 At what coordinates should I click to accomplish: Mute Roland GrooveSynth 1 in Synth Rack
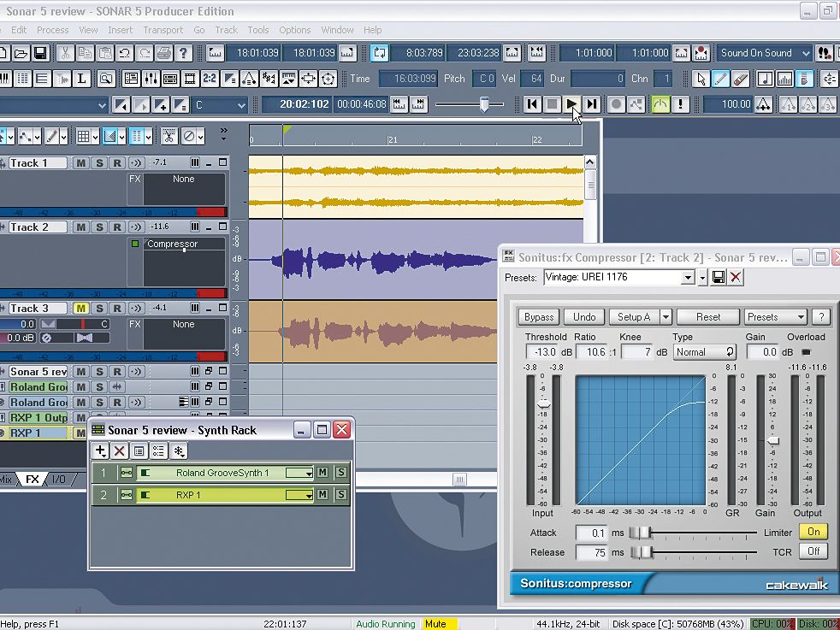point(322,472)
